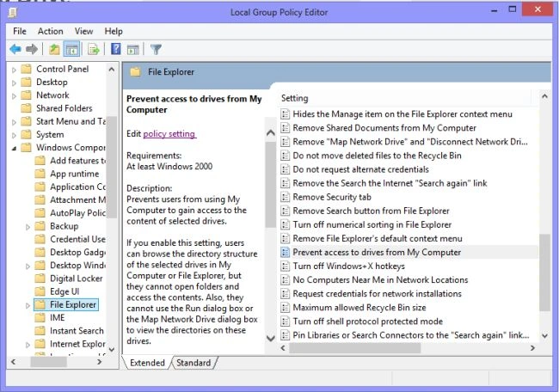Viewport: 559px width, 392px height.
Task: Click the Forward arrow toolbar icon
Action: coord(32,49)
